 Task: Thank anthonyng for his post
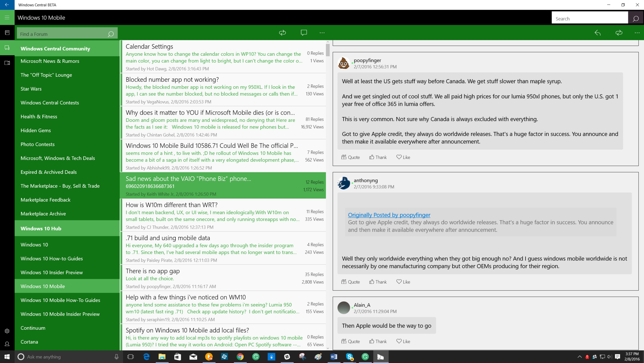point(378,282)
